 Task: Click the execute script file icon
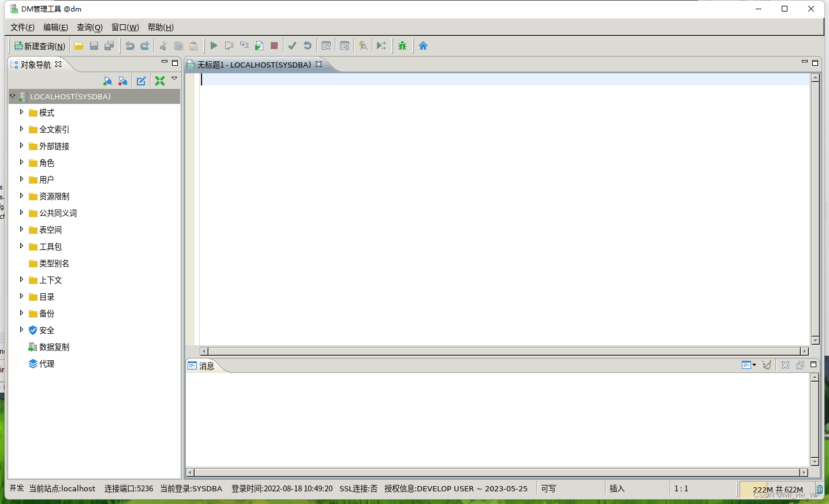point(259,46)
